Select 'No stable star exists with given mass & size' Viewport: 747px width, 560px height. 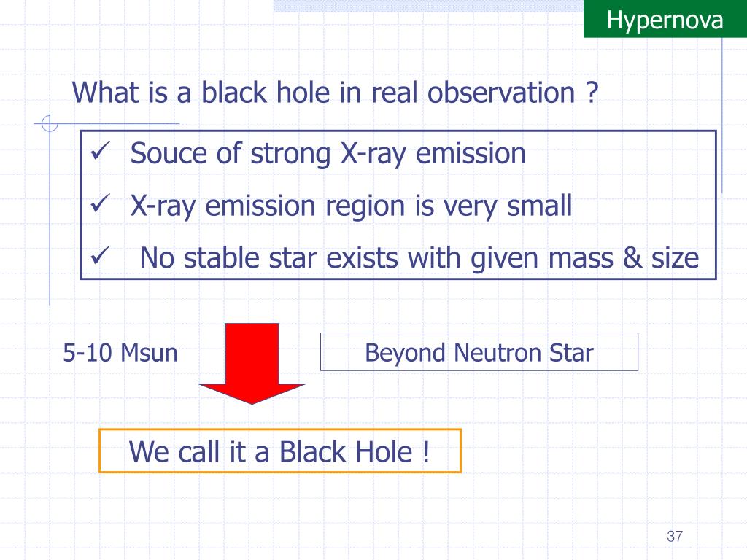(419, 259)
